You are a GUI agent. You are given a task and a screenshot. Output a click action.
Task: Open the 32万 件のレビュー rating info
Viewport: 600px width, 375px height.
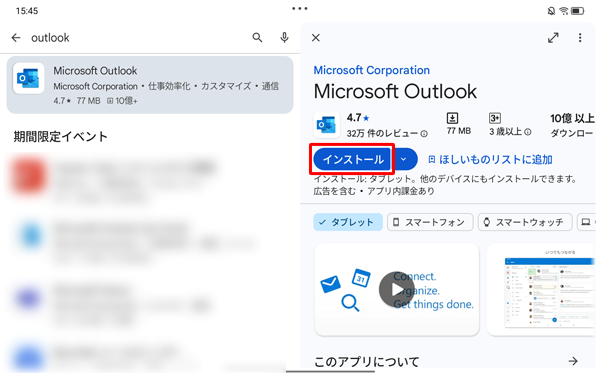[387, 133]
